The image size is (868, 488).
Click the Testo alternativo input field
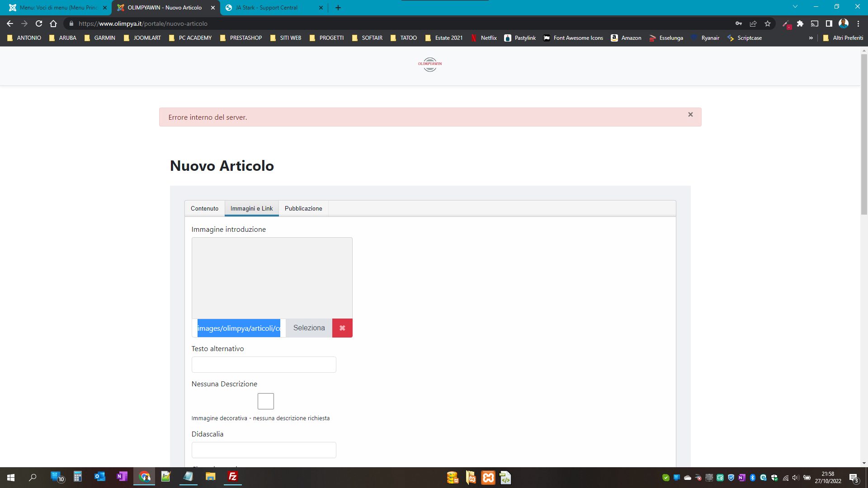(x=264, y=365)
